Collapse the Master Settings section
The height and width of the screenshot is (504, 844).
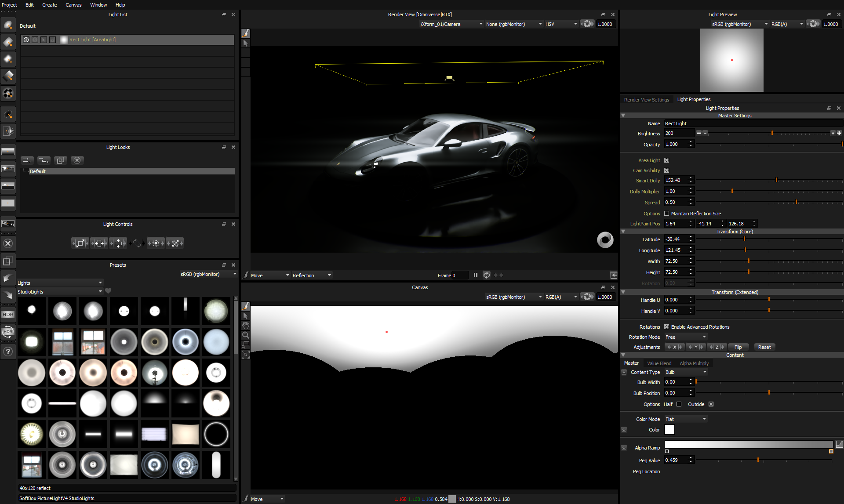623,116
